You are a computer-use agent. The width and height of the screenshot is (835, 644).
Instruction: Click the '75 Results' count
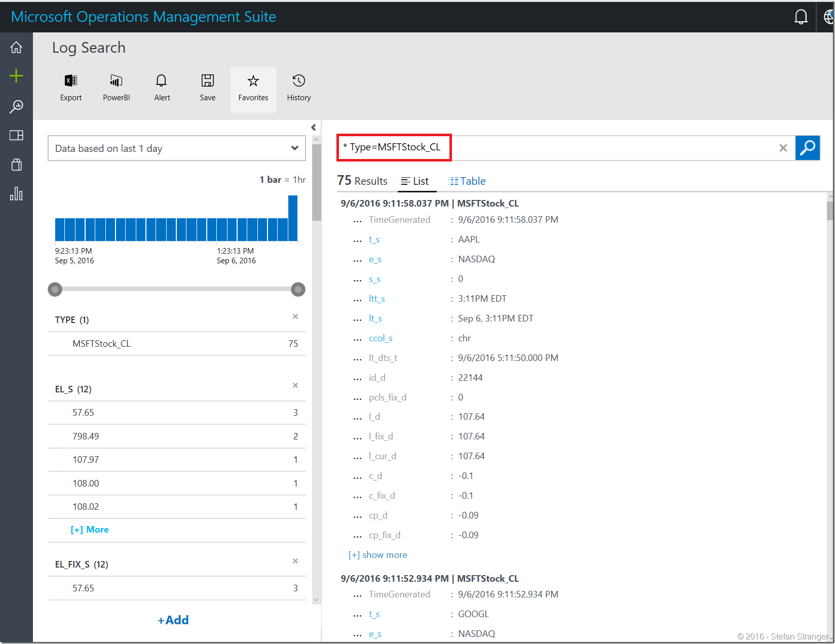point(362,181)
